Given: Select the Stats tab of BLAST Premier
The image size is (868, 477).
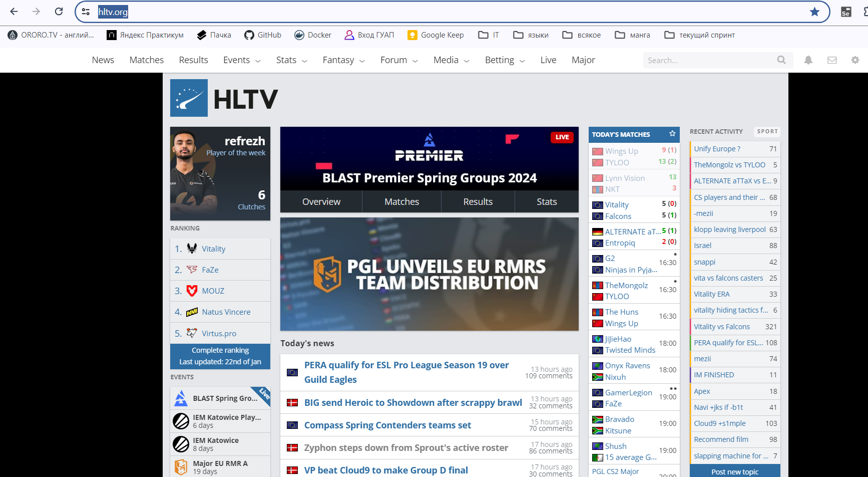Looking at the screenshot, I should pos(547,201).
